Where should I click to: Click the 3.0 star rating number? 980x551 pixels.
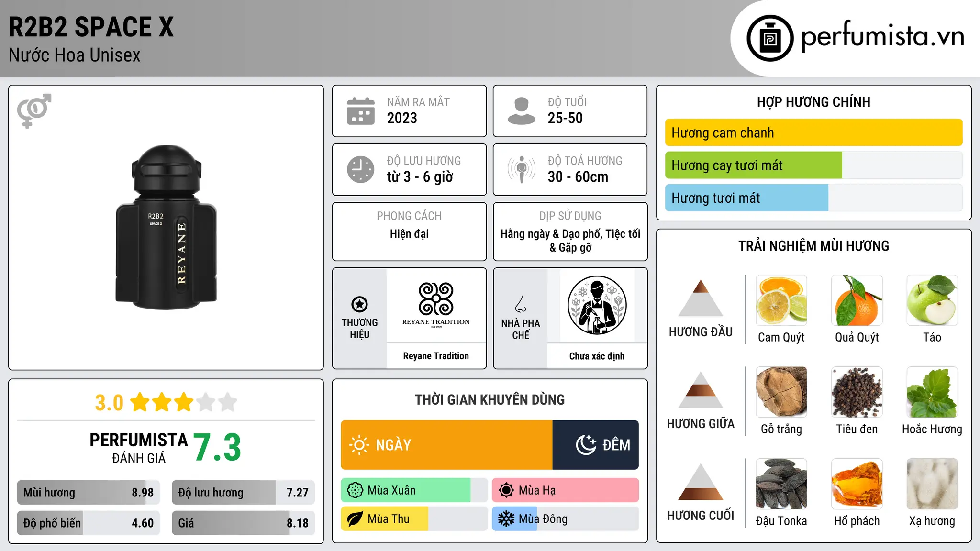click(x=109, y=403)
